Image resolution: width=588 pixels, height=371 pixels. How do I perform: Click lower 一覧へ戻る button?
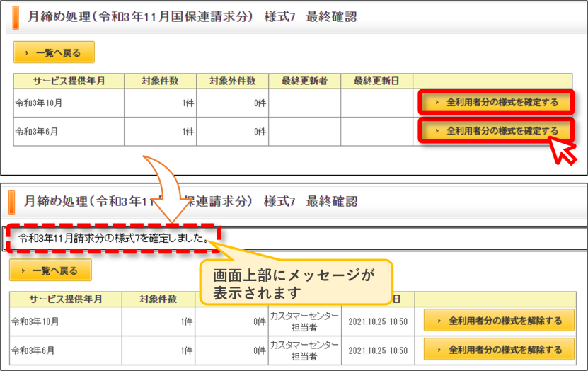[x=50, y=270]
